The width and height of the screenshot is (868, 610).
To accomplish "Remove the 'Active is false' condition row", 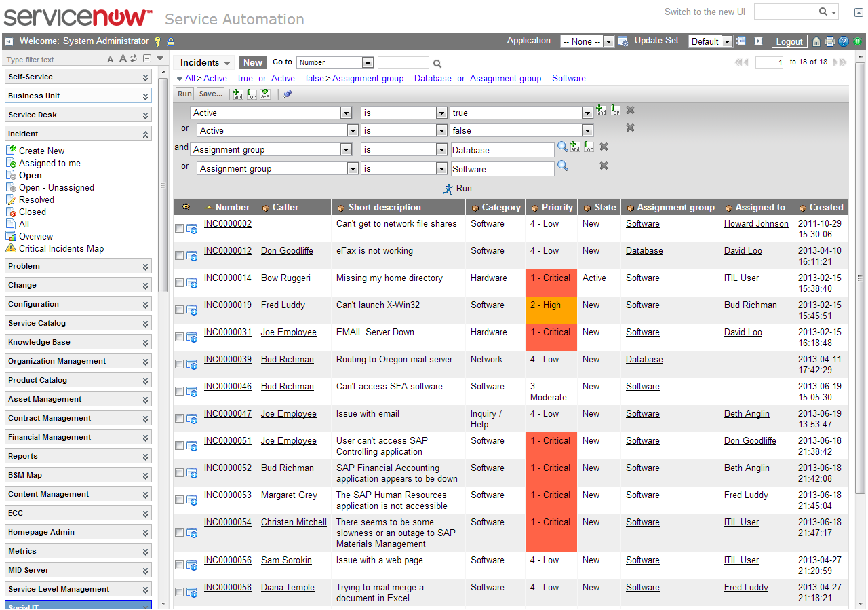I will (630, 128).
